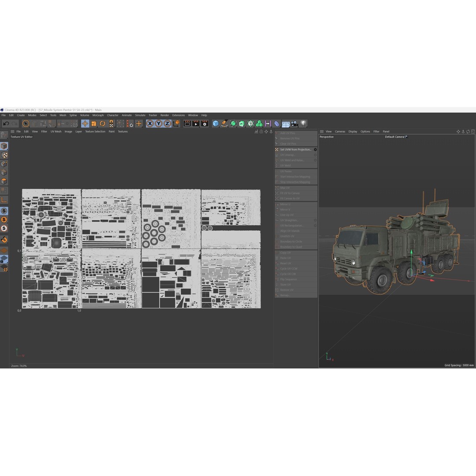The image size is (476, 476).
Task: Expand the UV editor hamburger menu
Action: 12,131
